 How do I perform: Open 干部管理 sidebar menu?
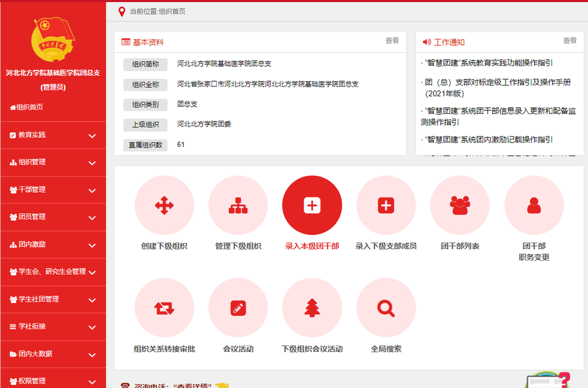53,190
